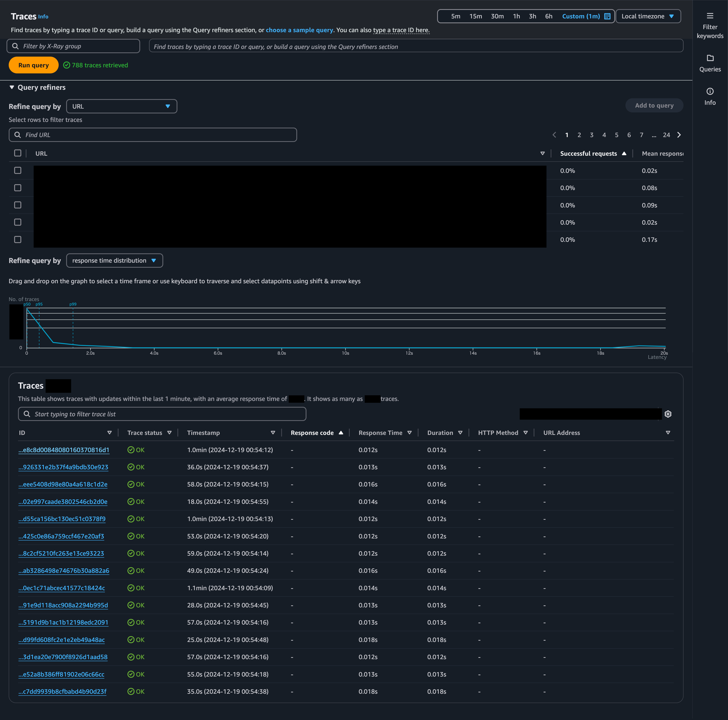Select the Custom (1m) time range
The image size is (728, 720).
point(581,16)
